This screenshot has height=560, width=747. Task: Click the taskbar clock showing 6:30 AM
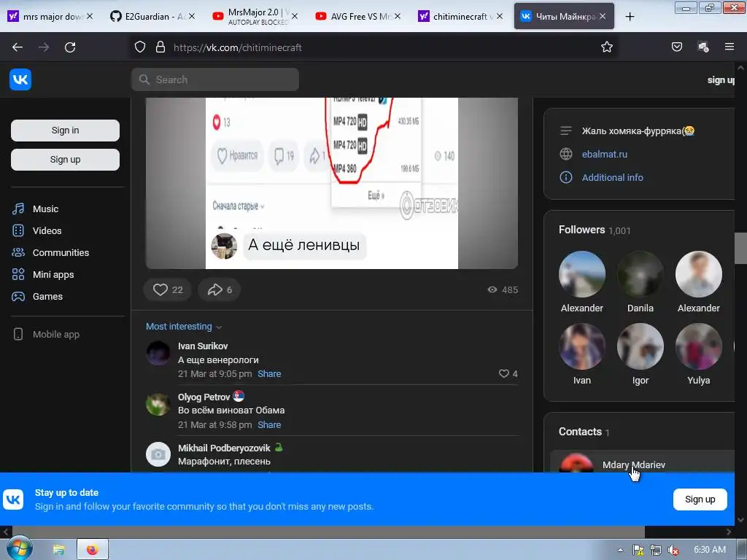tap(710, 550)
